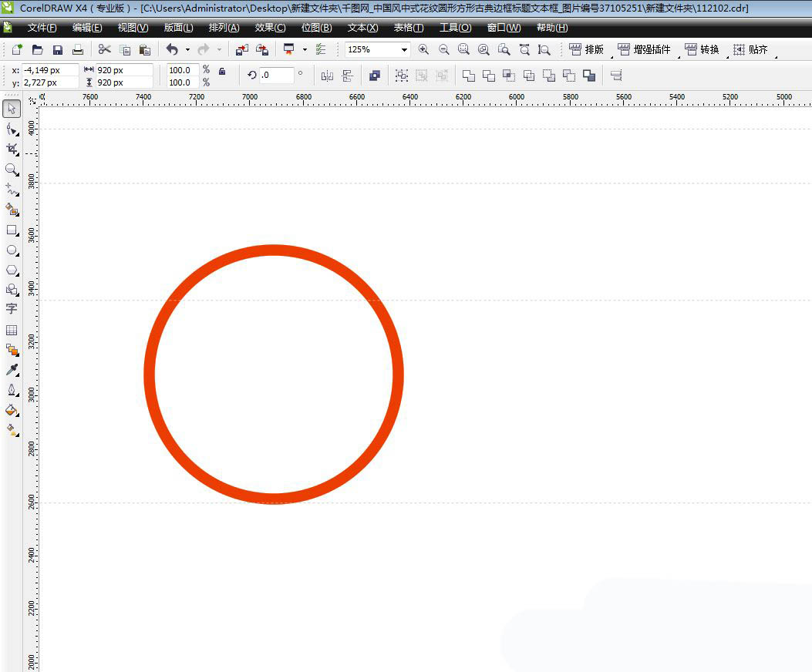The height and width of the screenshot is (672, 812).
Task: Select the Pick (arrow) tool
Action: pos(12,108)
